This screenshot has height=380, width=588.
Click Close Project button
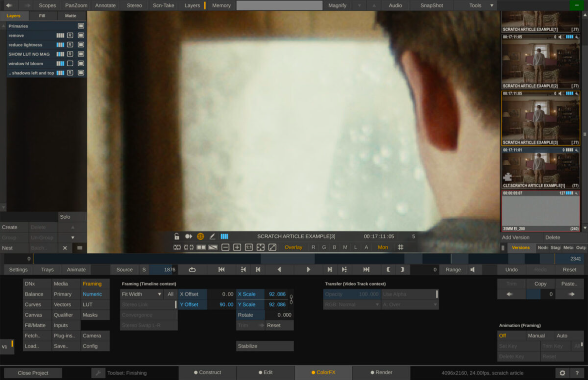pos(33,373)
